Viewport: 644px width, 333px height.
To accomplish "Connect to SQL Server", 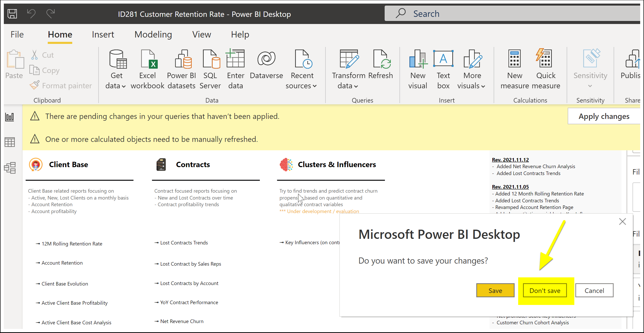I will click(x=210, y=69).
